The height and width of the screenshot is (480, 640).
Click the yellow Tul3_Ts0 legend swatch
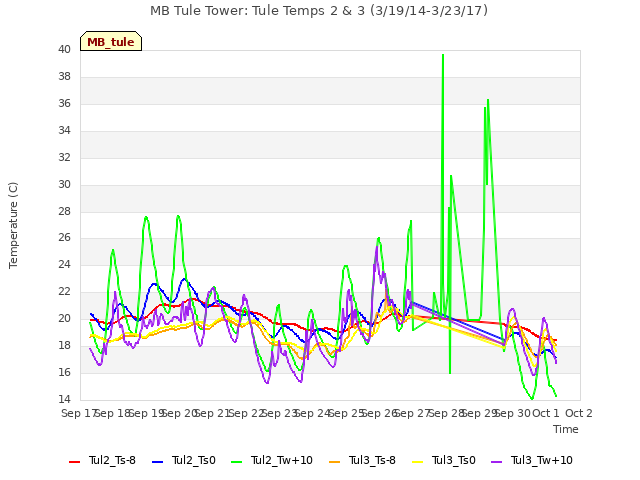click(418, 461)
